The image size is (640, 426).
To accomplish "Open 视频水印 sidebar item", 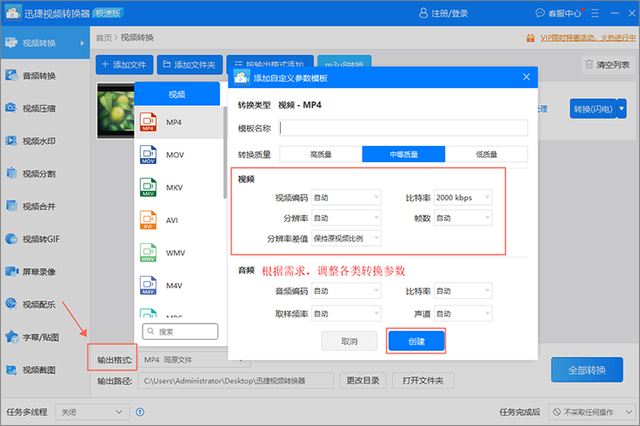I will coord(45,141).
